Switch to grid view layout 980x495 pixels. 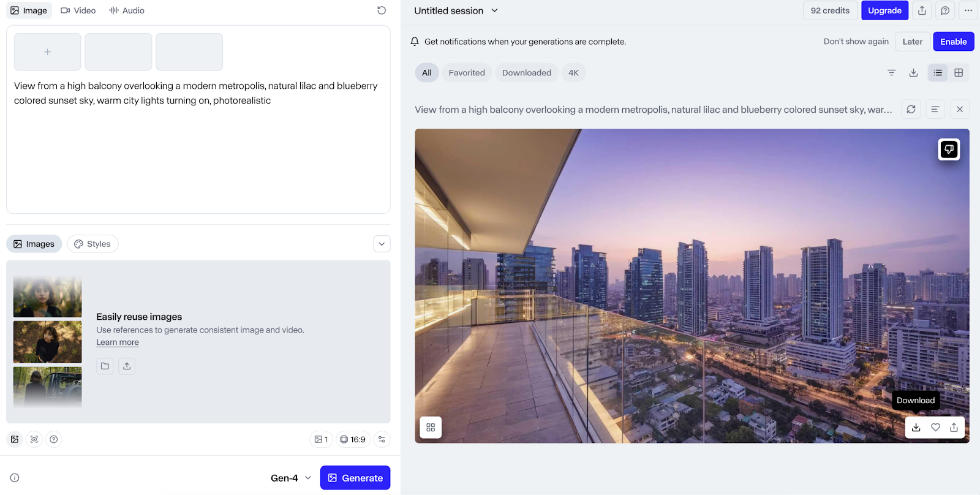pos(959,73)
